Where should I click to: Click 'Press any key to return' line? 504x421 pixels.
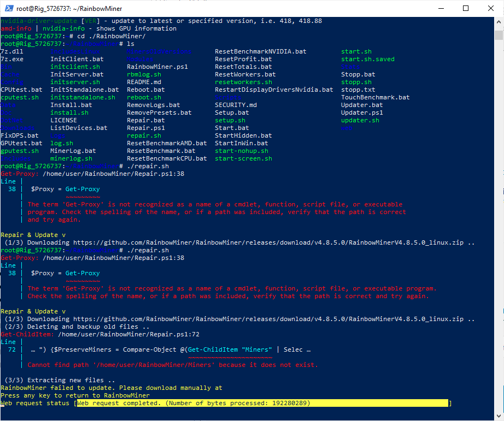point(75,396)
